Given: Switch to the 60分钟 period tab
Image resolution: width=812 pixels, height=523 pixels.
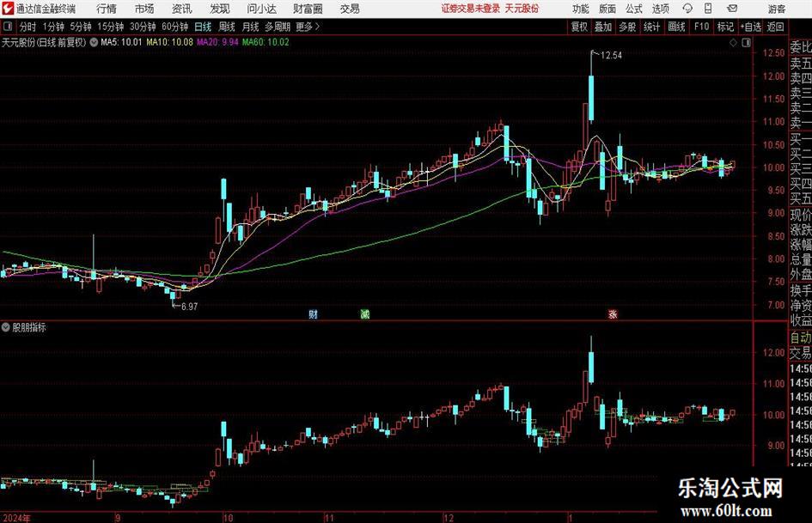Looking at the screenshot, I should [174, 27].
